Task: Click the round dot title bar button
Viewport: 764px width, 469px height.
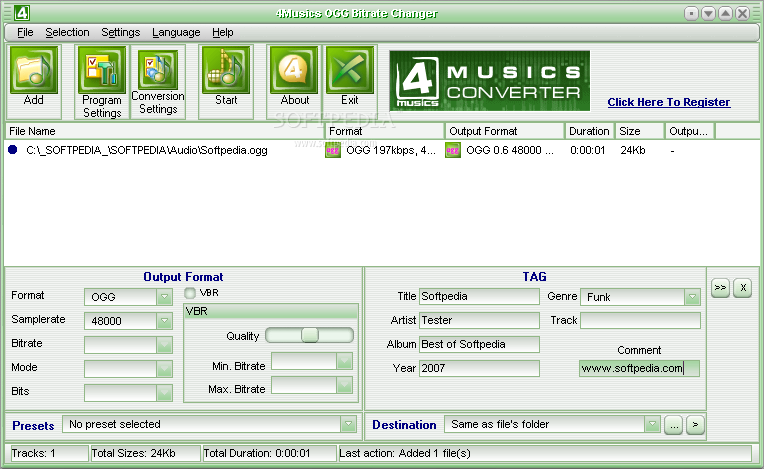Action: [x=691, y=14]
